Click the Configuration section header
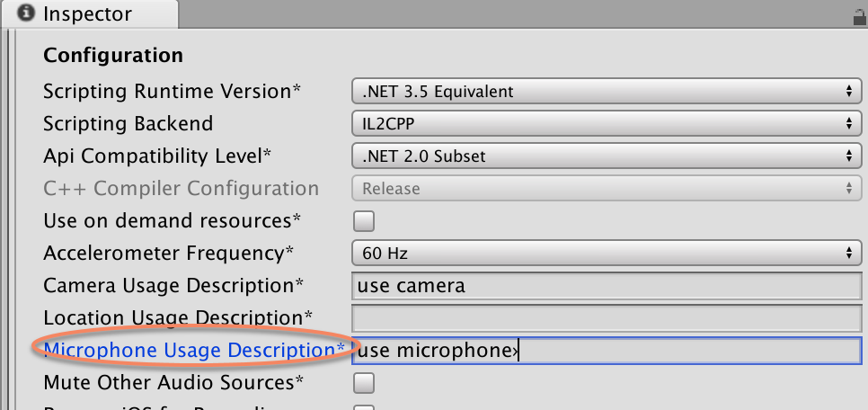868x410 pixels. pos(113,56)
